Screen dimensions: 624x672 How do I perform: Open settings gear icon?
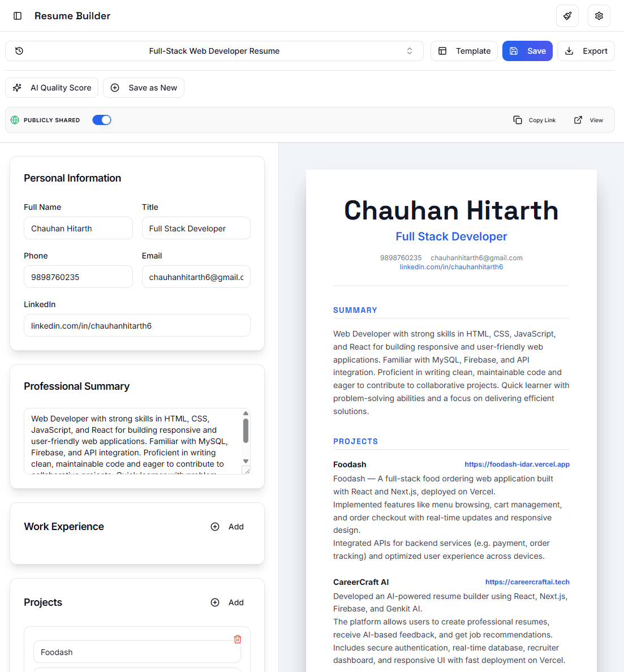coord(599,16)
